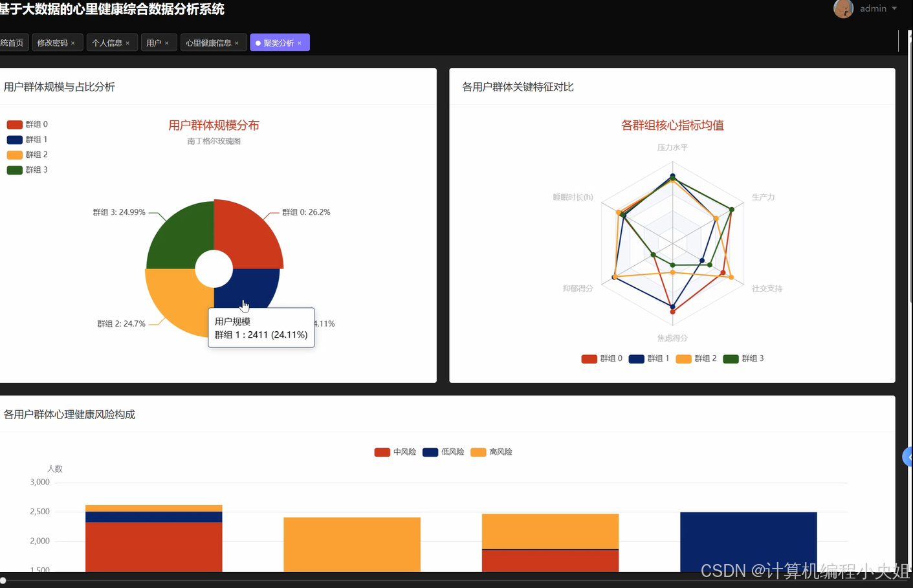The height and width of the screenshot is (588, 913).
Task: Click the 用户群体规模与占比分析 card heading
Action: point(59,87)
